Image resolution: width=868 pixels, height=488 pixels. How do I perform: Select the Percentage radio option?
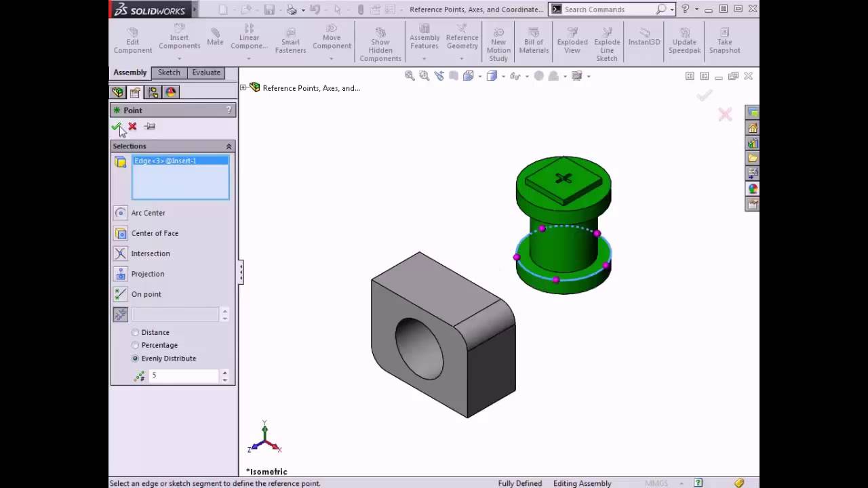(x=136, y=345)
